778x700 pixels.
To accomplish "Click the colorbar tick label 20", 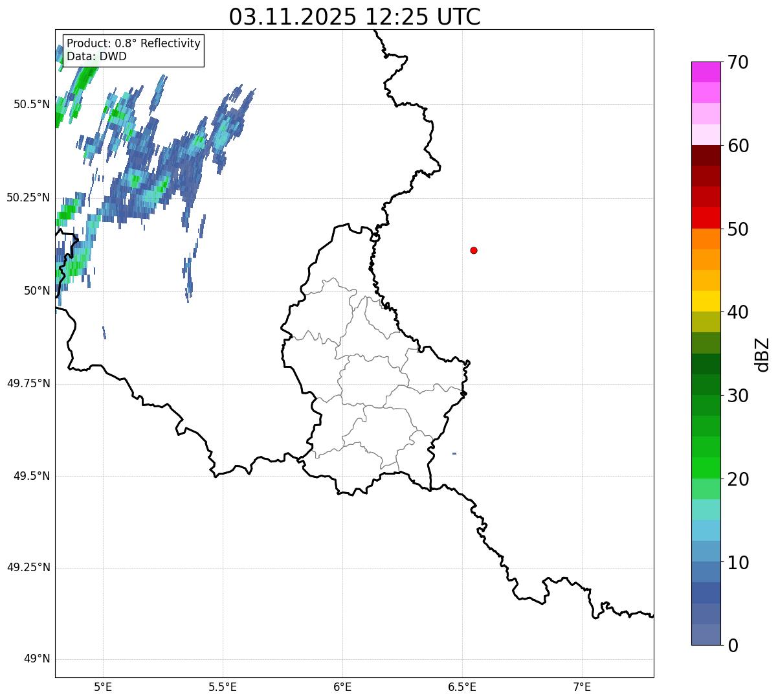I will [x=738, y=479].
